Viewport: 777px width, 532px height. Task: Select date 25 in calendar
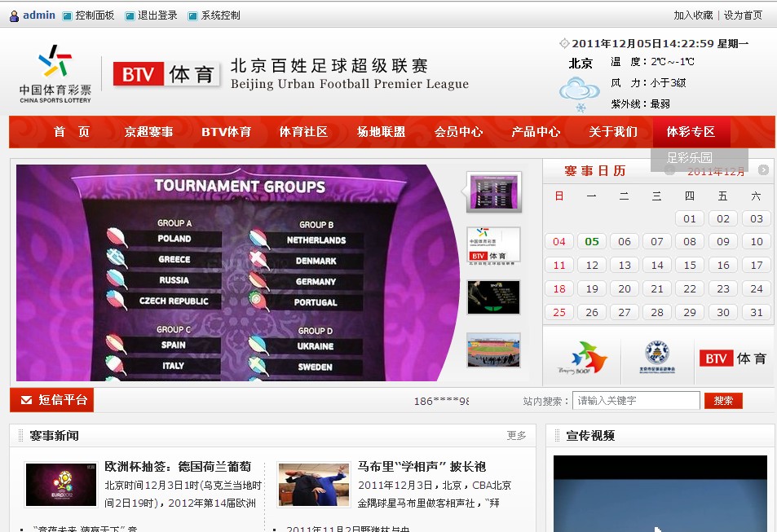coord(559,313)
